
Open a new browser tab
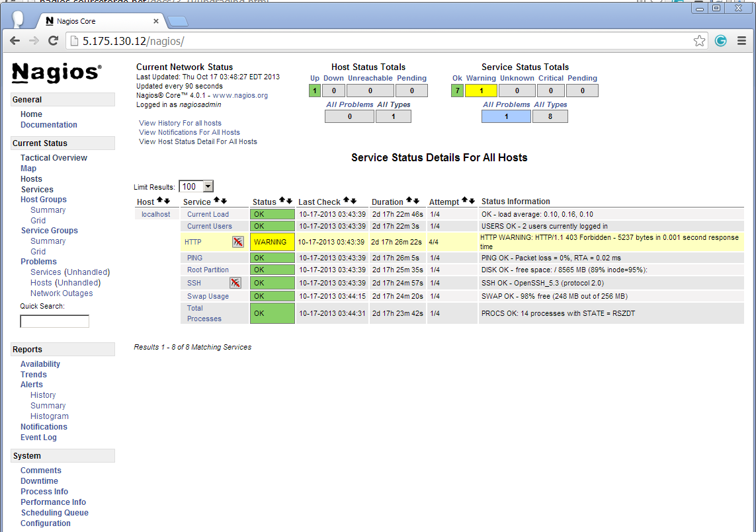point(177,22)
